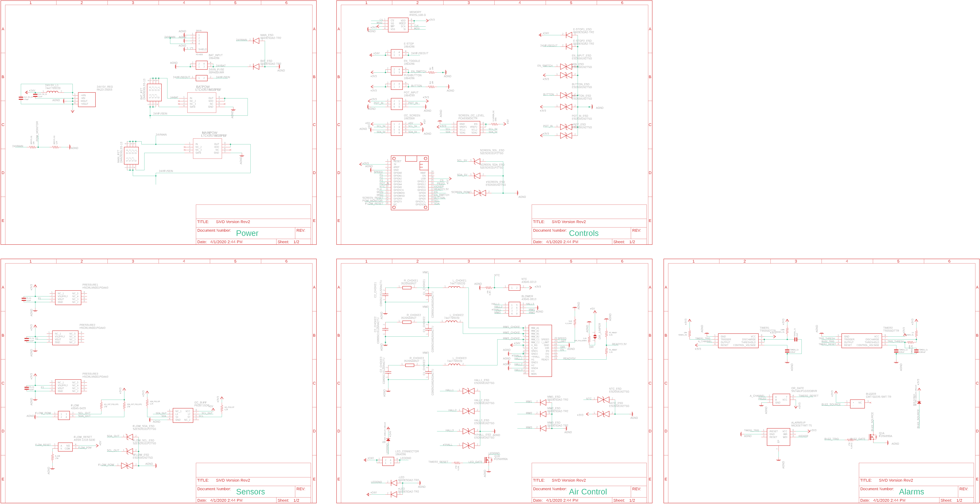The image size is (980, 504).
Task: Select the BAT_ESD diode symbol
Action: tap(256, 66)
